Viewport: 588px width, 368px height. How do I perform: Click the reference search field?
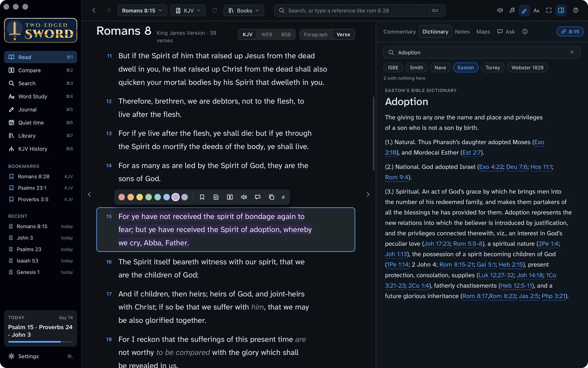pyautogui.click(x=359, y=10)
